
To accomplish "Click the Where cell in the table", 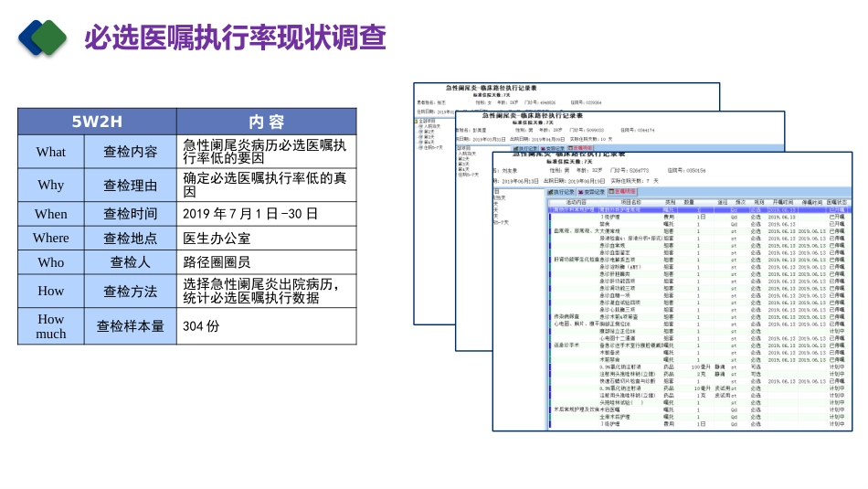I will tap(51, 239).
